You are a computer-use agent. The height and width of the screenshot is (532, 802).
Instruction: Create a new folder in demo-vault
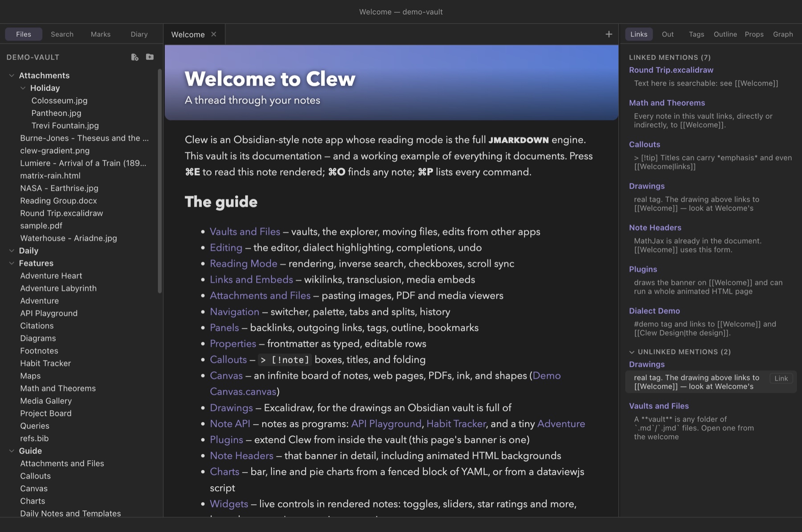click(150, 57)
